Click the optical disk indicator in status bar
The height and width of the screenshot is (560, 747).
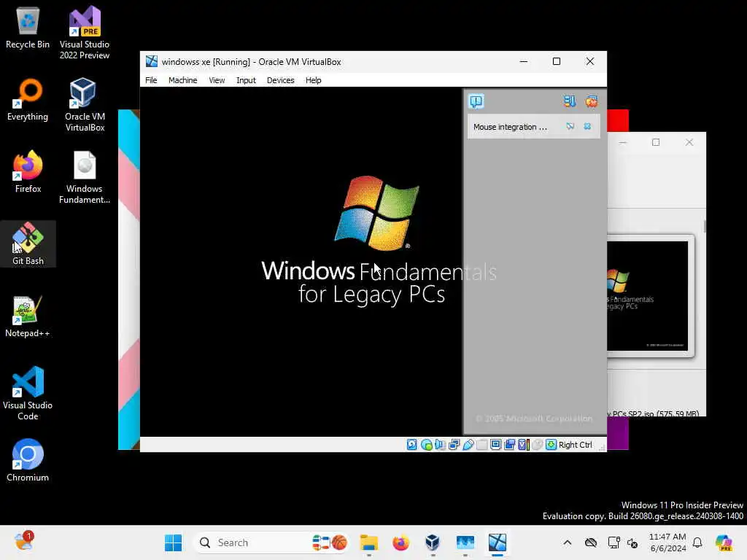coord(426,444)
